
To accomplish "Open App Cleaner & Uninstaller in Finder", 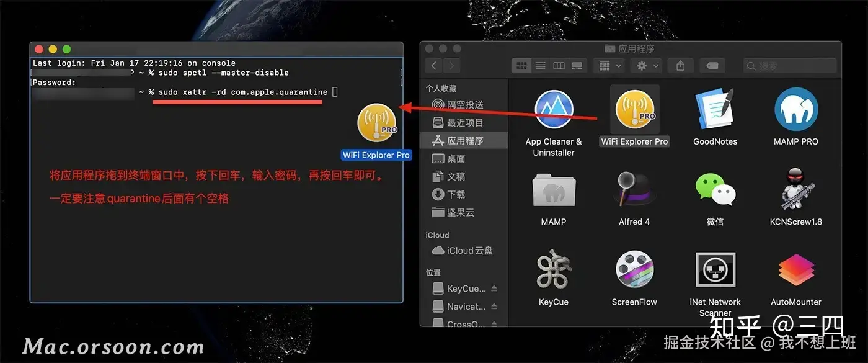I will (554, 109).
